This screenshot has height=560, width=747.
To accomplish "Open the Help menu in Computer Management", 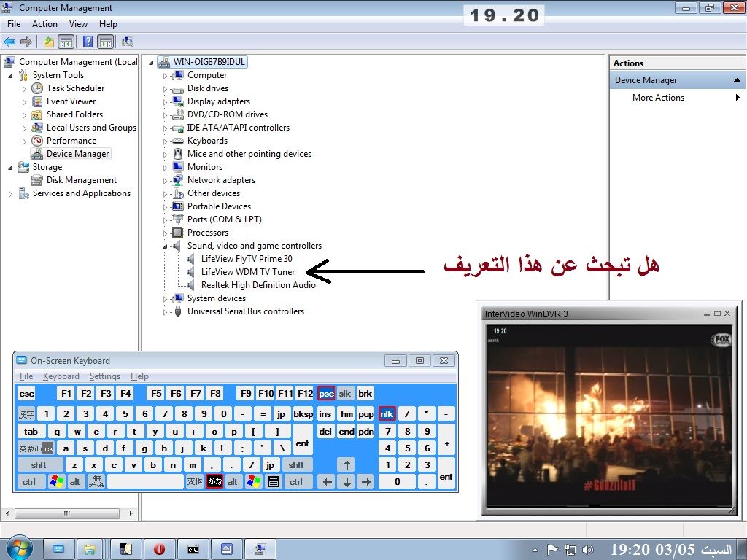I will (108, 24).
